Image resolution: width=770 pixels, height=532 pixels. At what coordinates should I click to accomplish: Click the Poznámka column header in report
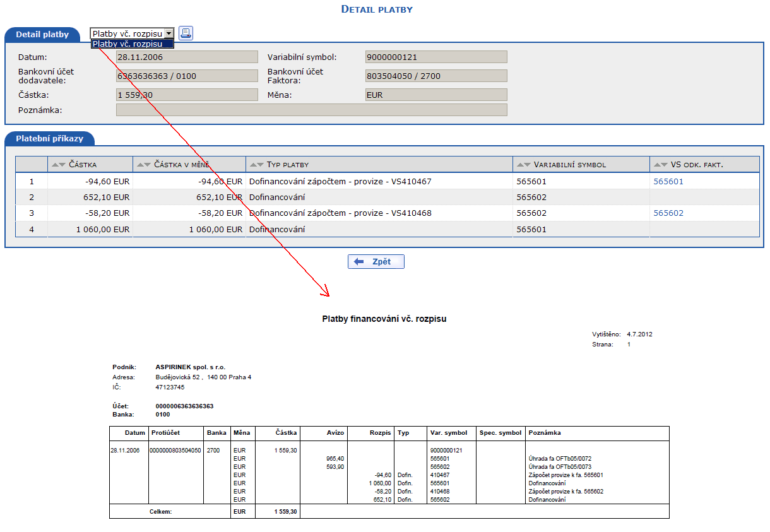point(544,433)
